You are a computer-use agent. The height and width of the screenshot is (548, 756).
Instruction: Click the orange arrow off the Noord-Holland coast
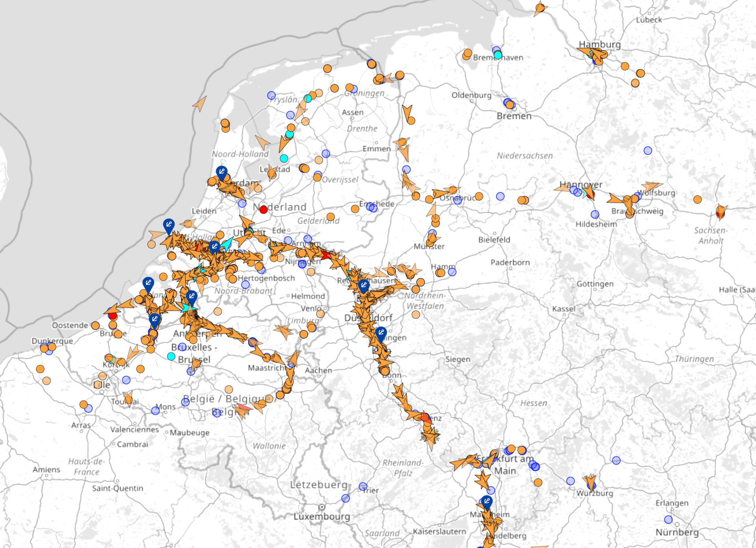[x=200, y=104]
